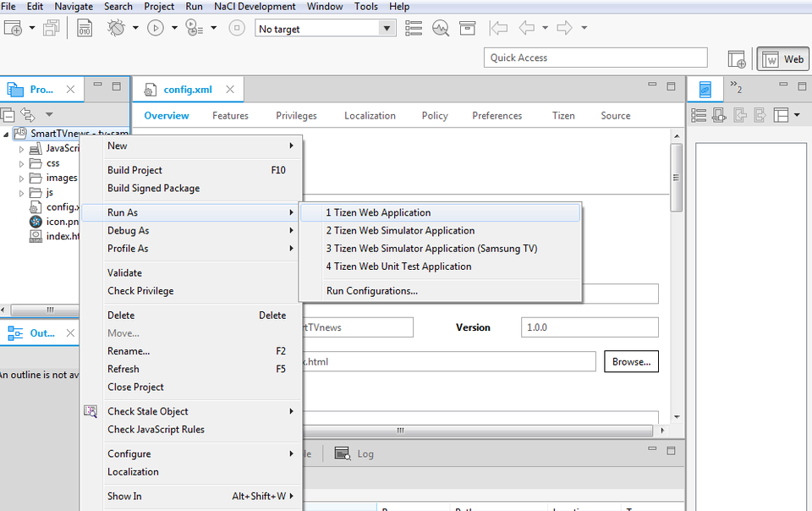This screenshot has width=812, height=511.
Task: Click the Quick Access search field
Action: coord(595,58)
